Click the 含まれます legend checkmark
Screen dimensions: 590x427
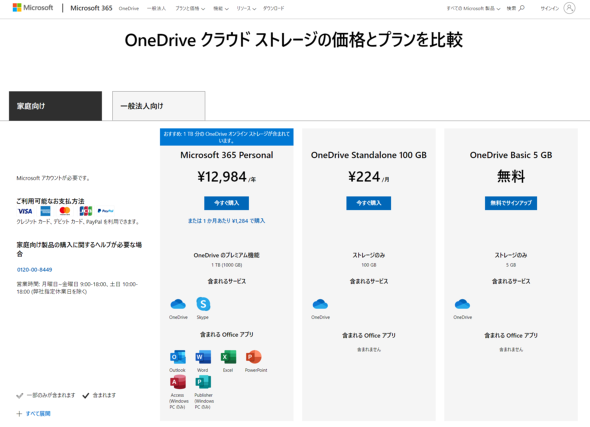pyautogui.click(x=86, y=395)
